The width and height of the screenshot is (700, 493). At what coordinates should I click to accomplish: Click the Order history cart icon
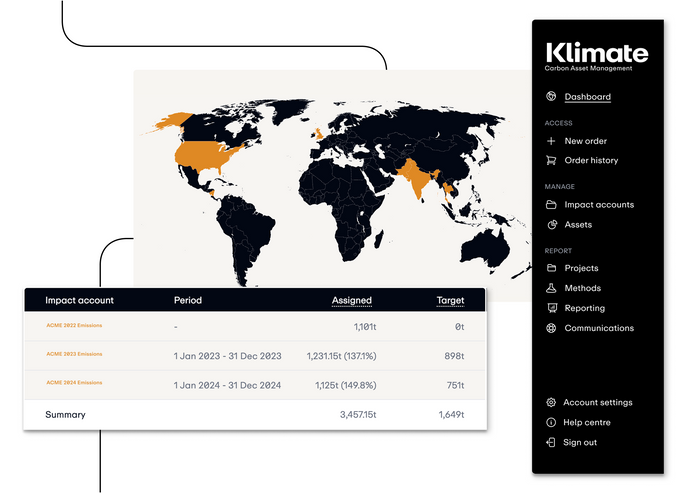click(551, 160)
